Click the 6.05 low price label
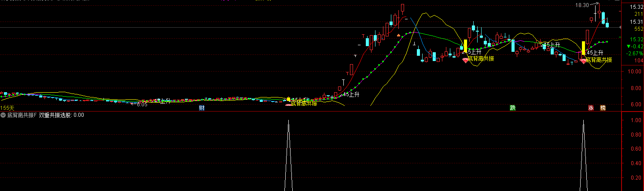Image resolution: width=644 pixels, height=191 pixels. (142, 105)
